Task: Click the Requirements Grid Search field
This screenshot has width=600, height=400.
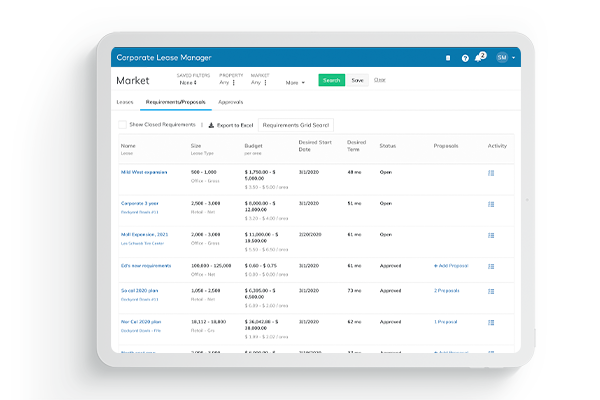Action: tap(296, 125)
